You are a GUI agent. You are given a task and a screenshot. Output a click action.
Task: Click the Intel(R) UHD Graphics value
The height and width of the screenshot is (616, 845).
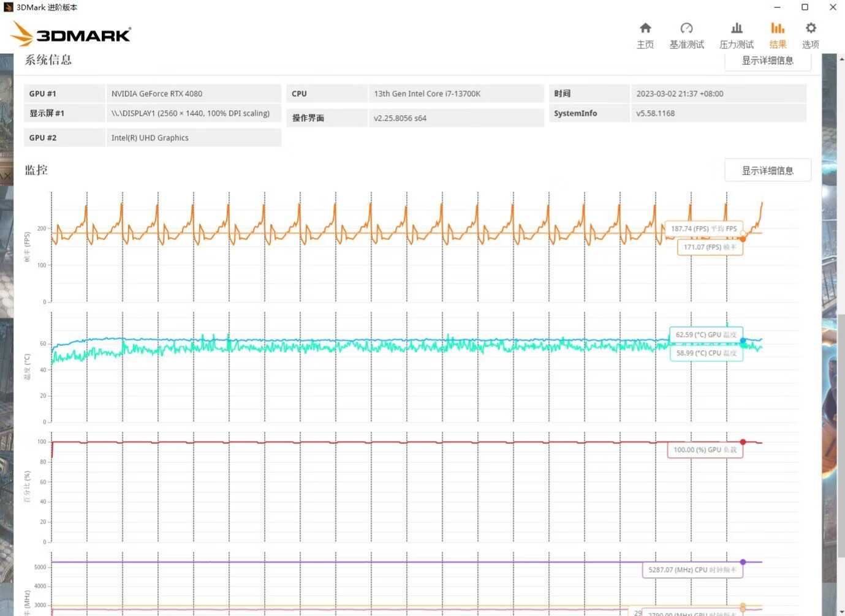click(150, 138)
